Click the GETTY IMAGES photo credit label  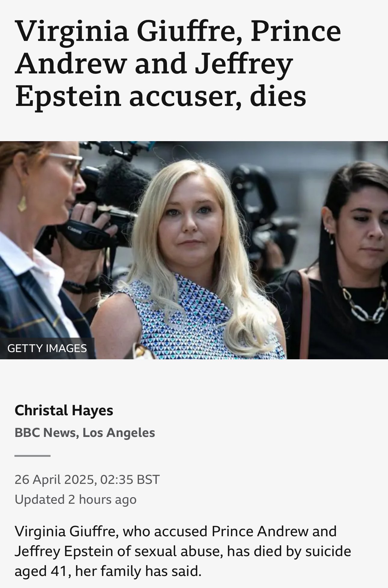point(47,348)
